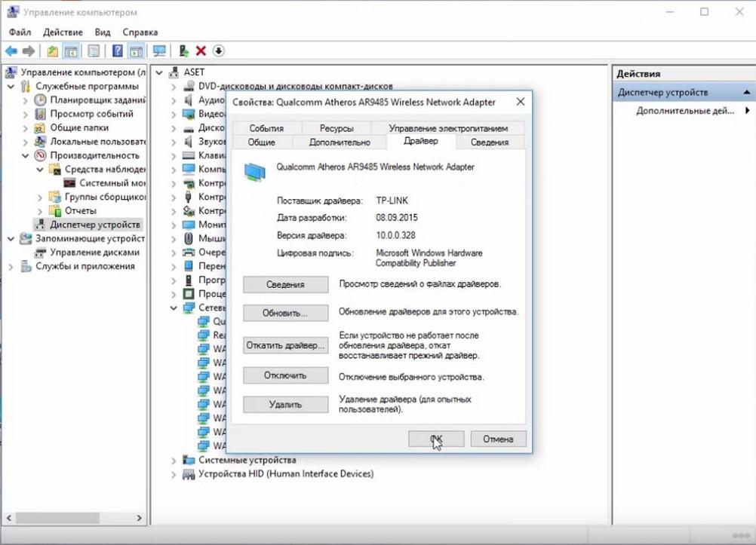This screenshot has width=756, height=545.
Task: Select Просмотр событий icon in tree
Action: click(x=41, y=114)
